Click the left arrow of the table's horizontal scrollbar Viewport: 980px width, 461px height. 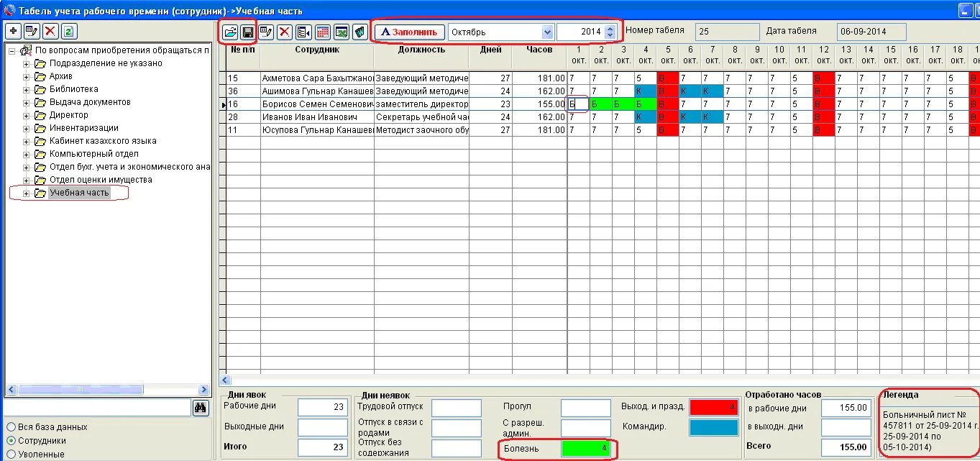[x=225, y=380]
